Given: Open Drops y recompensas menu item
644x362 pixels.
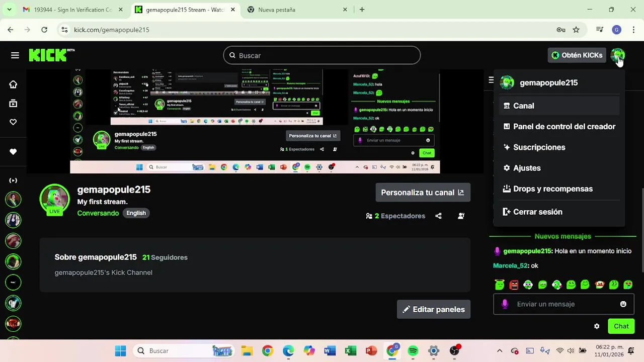Looking at the screenshot, I should coord(559,189).
